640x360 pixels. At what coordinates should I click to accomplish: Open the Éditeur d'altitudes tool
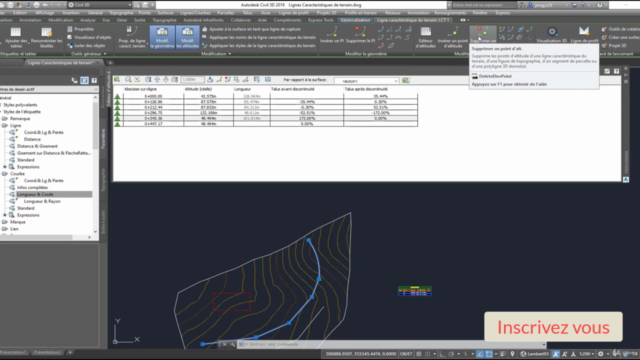point(425,37)
